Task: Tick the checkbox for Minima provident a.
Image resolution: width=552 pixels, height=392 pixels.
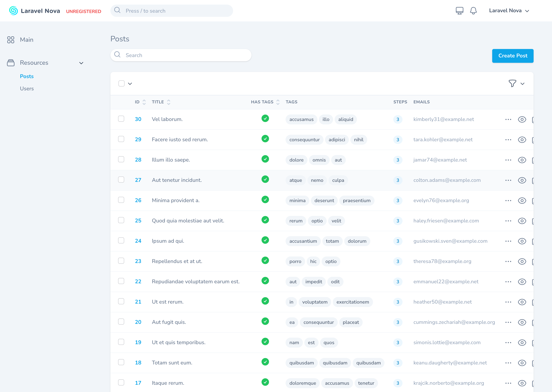Action: (121, 200)
